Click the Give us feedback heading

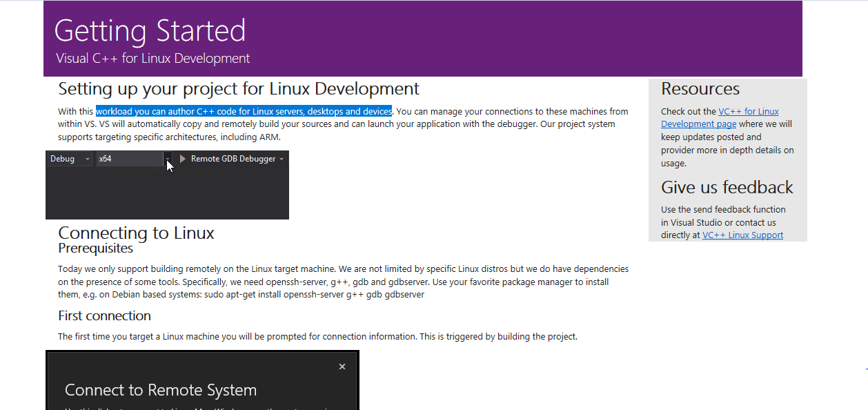(x=727, y=186)
